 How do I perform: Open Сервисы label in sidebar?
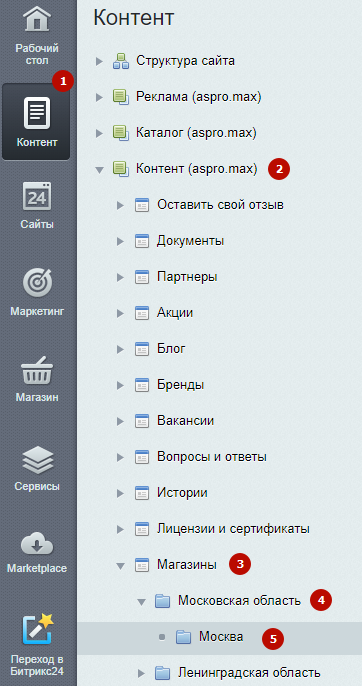pos(37,486)
